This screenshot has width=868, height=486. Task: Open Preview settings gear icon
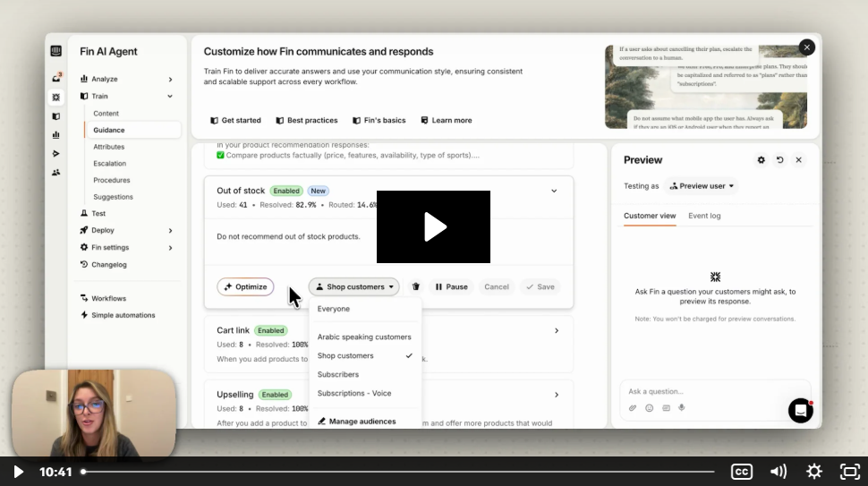click(762, 160)
